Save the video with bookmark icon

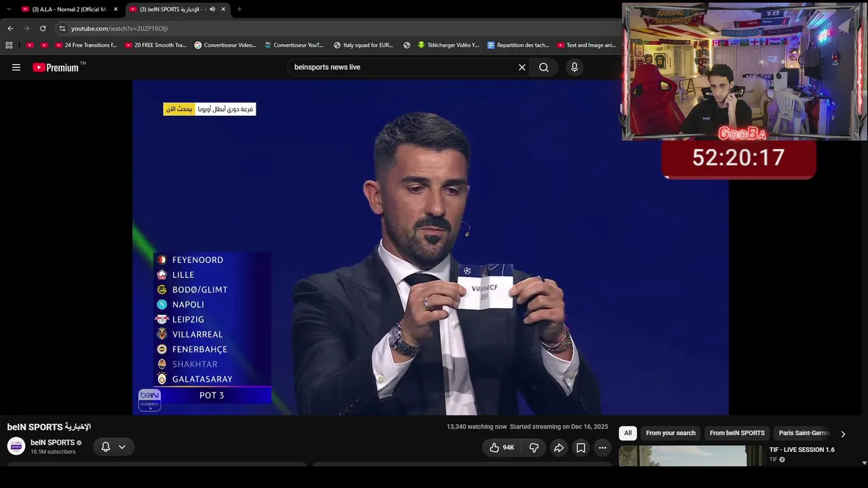tap(581, 447)
